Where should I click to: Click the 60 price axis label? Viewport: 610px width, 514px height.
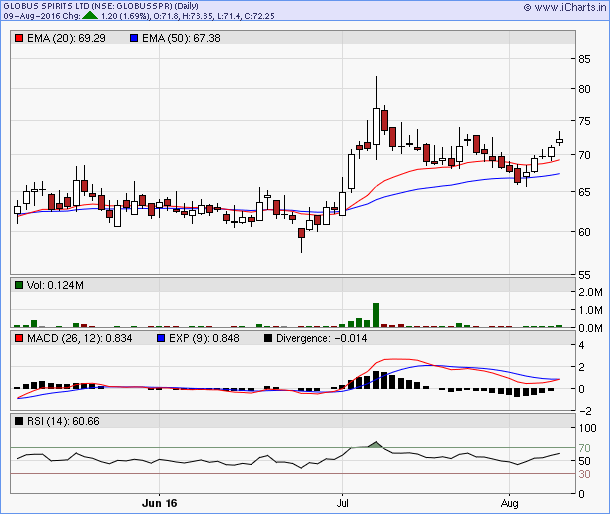coord(584,232)
